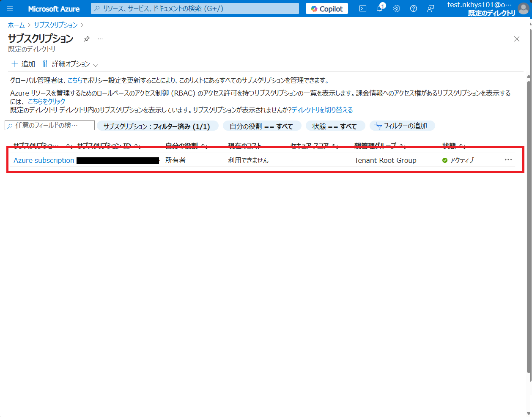Viewport: 532px width, 417px height.
Task: Send feedback using the feedback icon
Action: (430, 8)
